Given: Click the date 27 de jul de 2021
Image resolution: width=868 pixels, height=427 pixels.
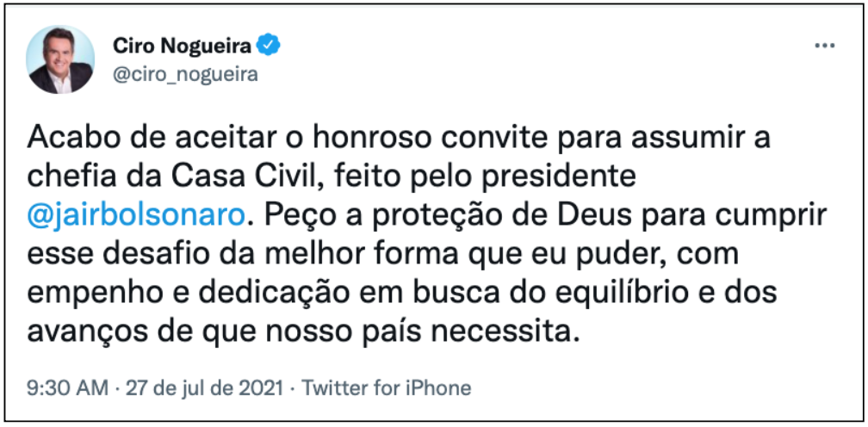Looking at the screenshot, I should click(207, 387).
